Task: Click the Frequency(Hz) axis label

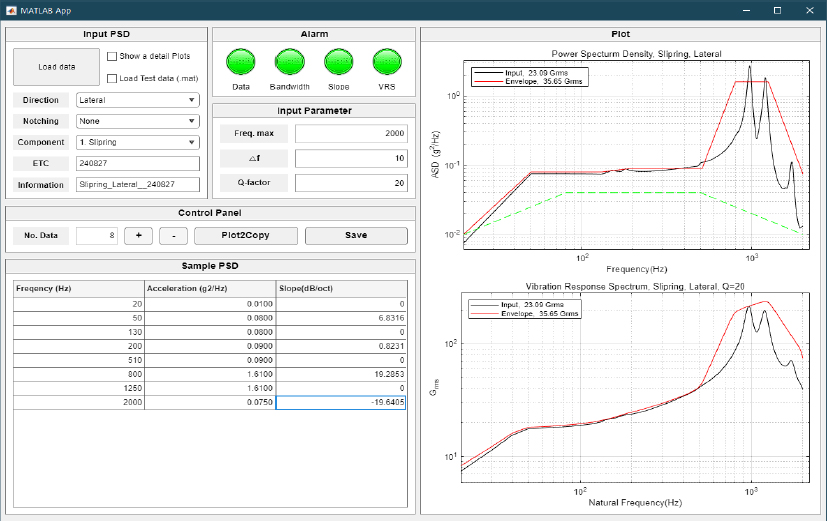Action: coord(637,269)
